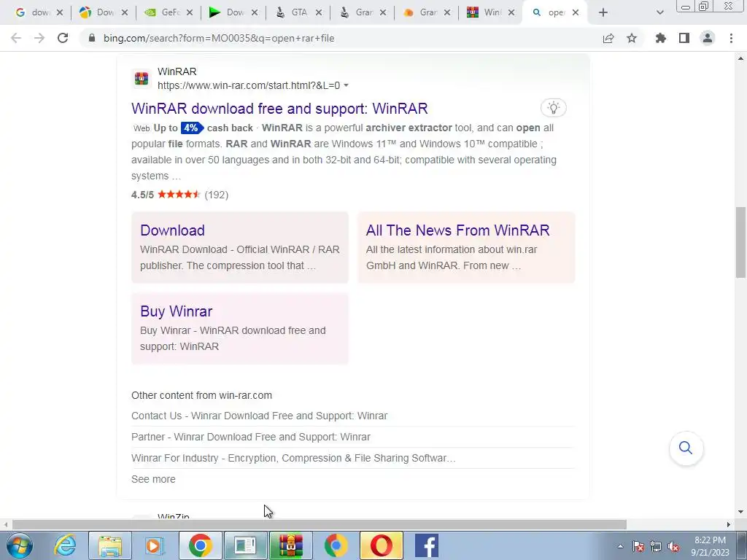Share this page via share icon

608,38
